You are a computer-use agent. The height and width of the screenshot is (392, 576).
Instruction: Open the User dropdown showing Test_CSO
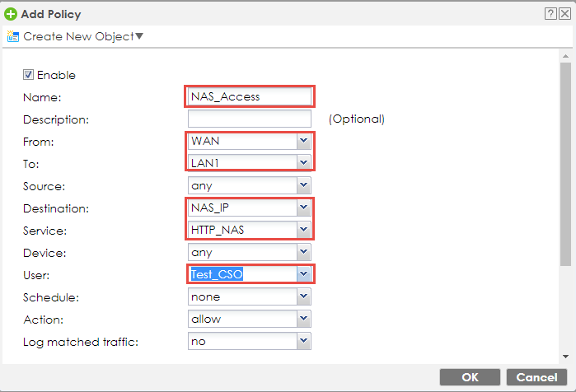303,273
